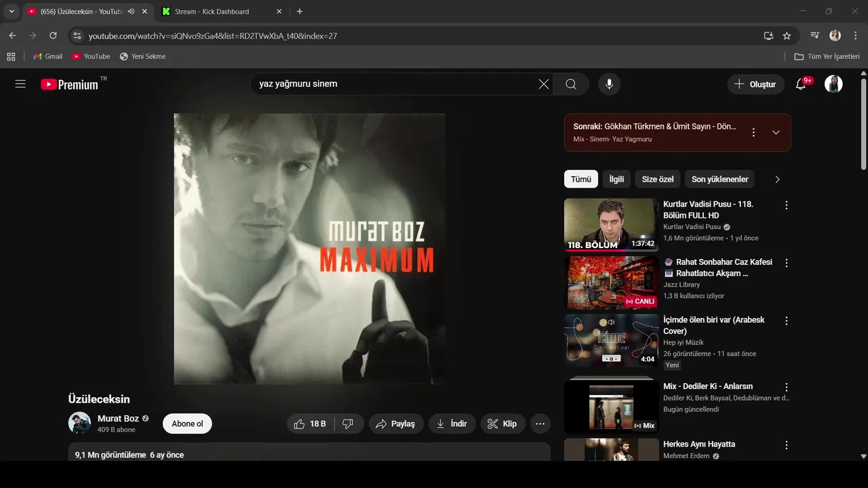Open the apps grid bookmark icon
Screen dimensions: 868x488
[11, 56]
